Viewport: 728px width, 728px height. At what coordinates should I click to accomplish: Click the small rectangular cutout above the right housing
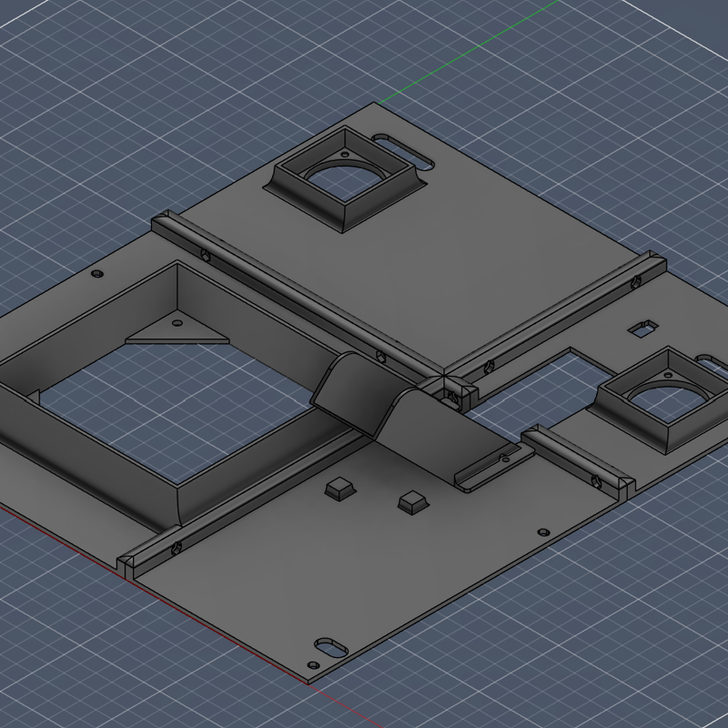642,329
